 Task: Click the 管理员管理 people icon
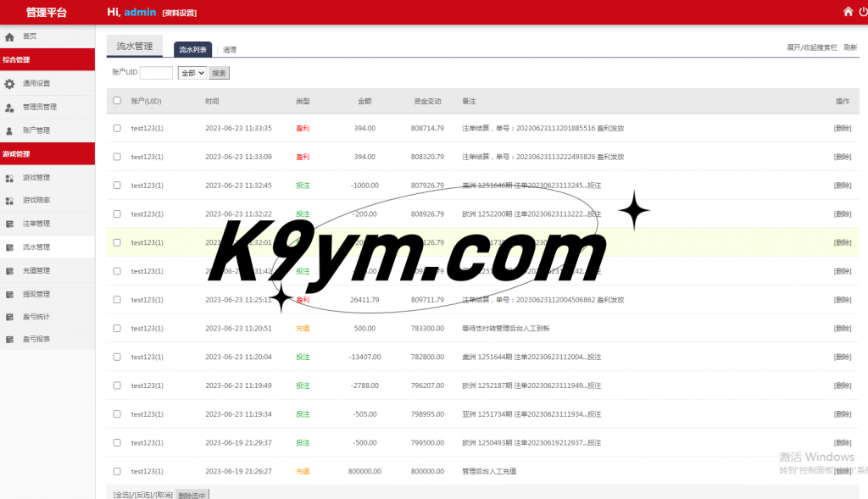click(9, 108)
